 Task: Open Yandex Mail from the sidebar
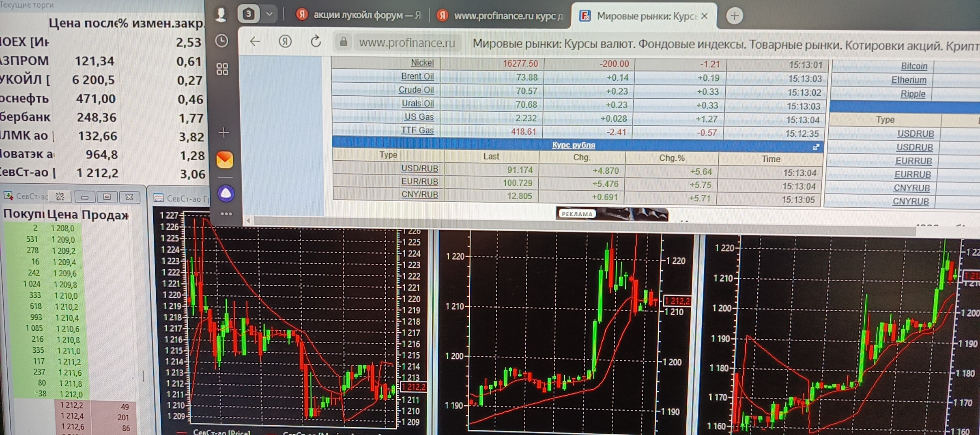[x=225, y=159]
